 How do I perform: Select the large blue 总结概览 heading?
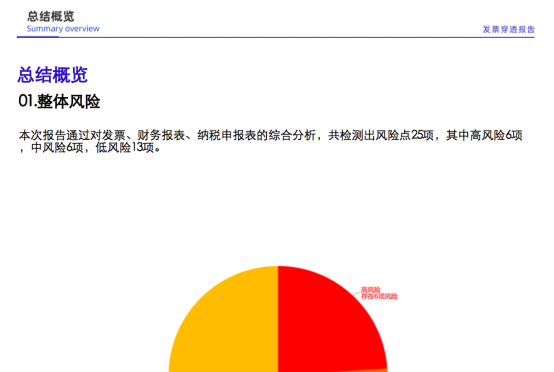click(53, 75)
